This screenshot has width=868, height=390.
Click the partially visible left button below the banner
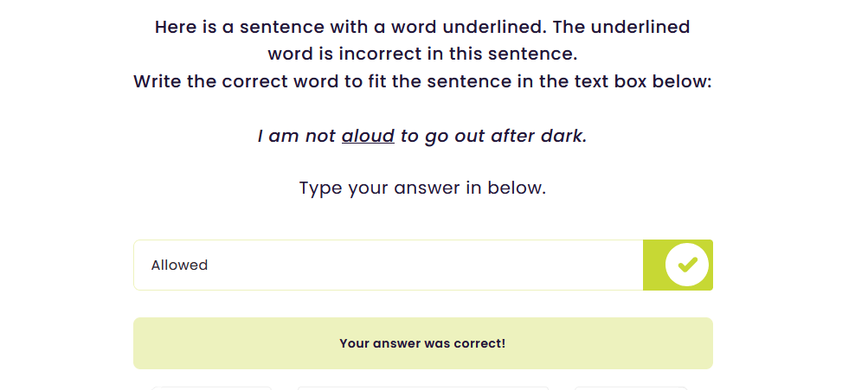(212, 387)
